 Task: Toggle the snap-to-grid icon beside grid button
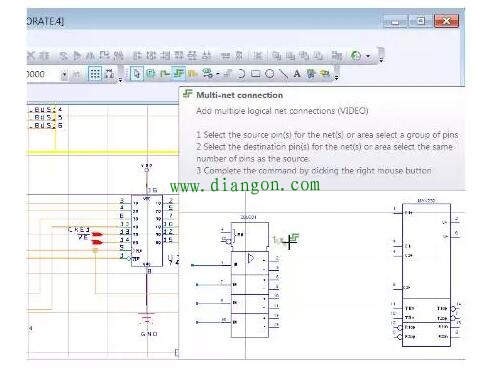pyautogui.click(x=109, y=74)
